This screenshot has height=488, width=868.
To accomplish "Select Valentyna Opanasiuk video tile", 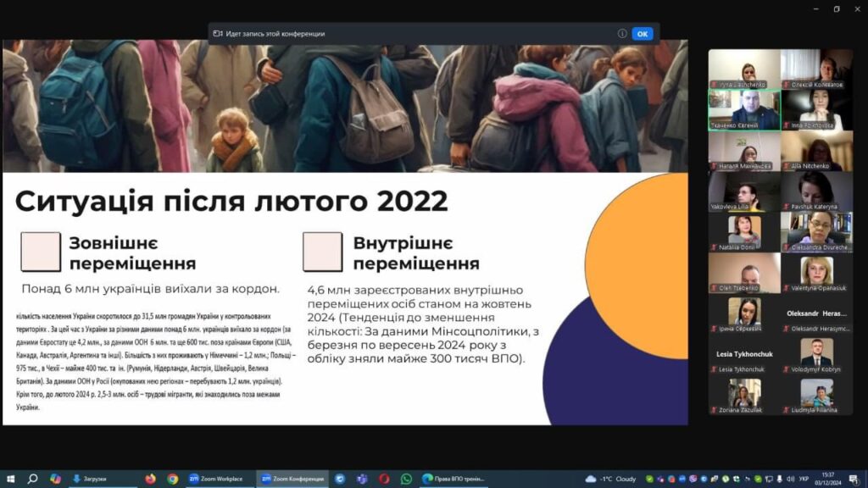I will [816, 273].
